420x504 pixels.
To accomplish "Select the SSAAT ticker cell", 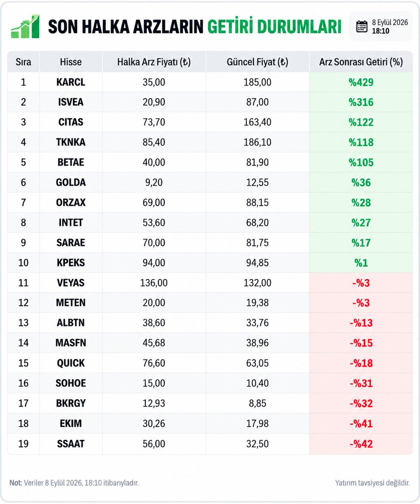I will [x=71, y=444].
